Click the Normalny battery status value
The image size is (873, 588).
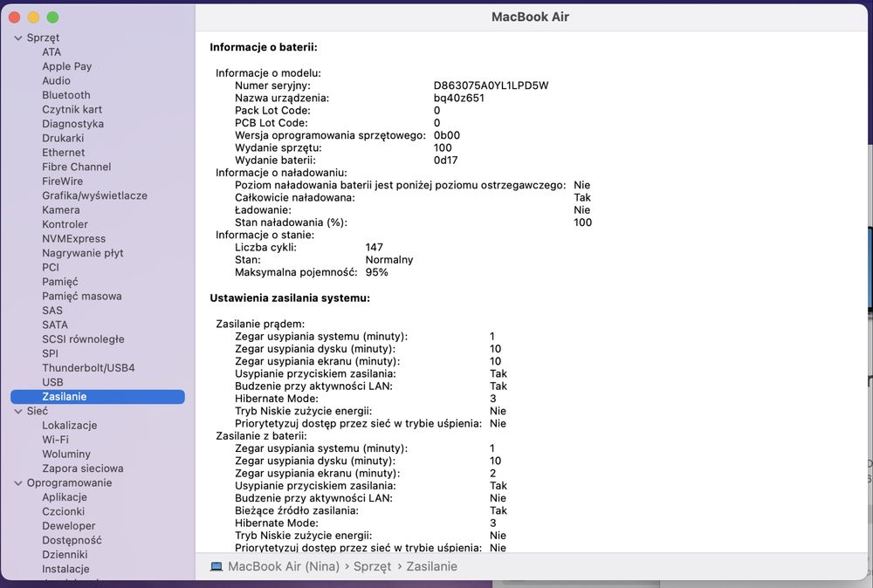[389, 260]
